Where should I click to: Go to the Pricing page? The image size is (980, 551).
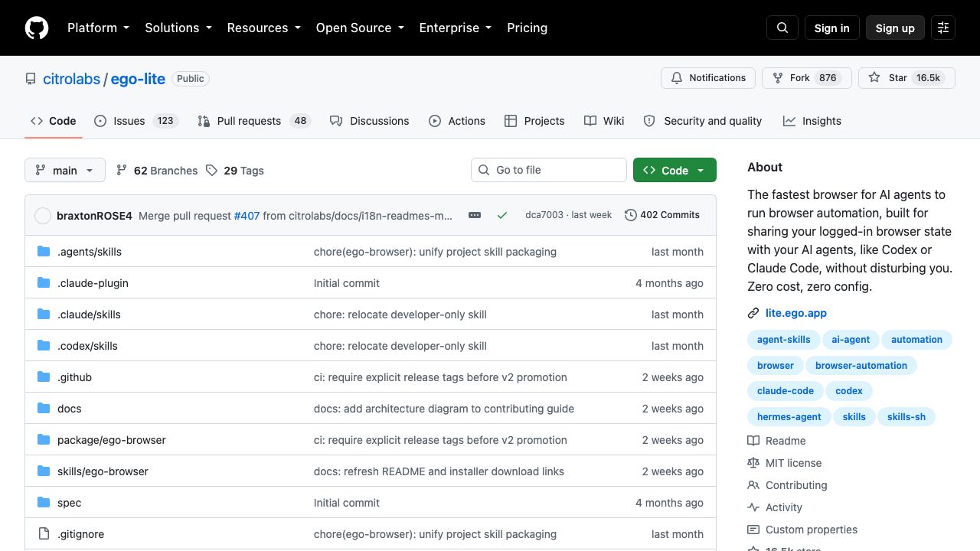pos(527,28)
